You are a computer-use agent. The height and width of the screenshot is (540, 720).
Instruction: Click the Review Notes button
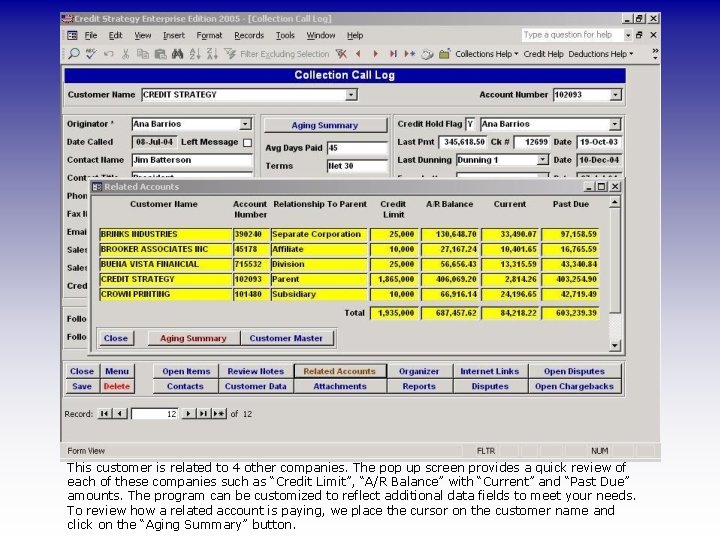coord(256,371)
